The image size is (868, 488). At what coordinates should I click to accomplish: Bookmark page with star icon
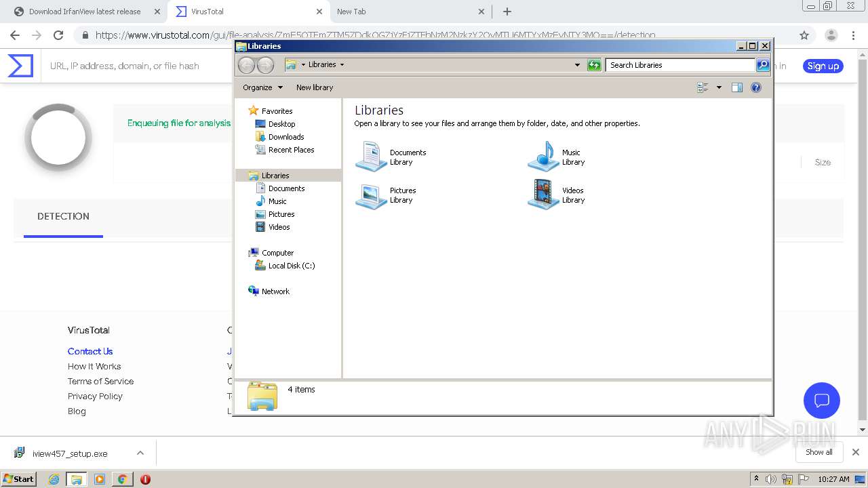pos(804,35)
